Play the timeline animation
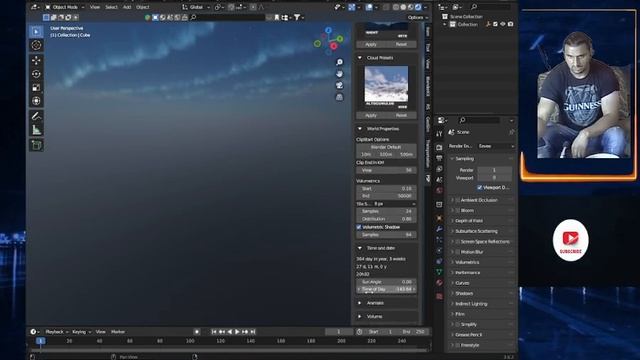The image size is (640, 360). (237, 332)
